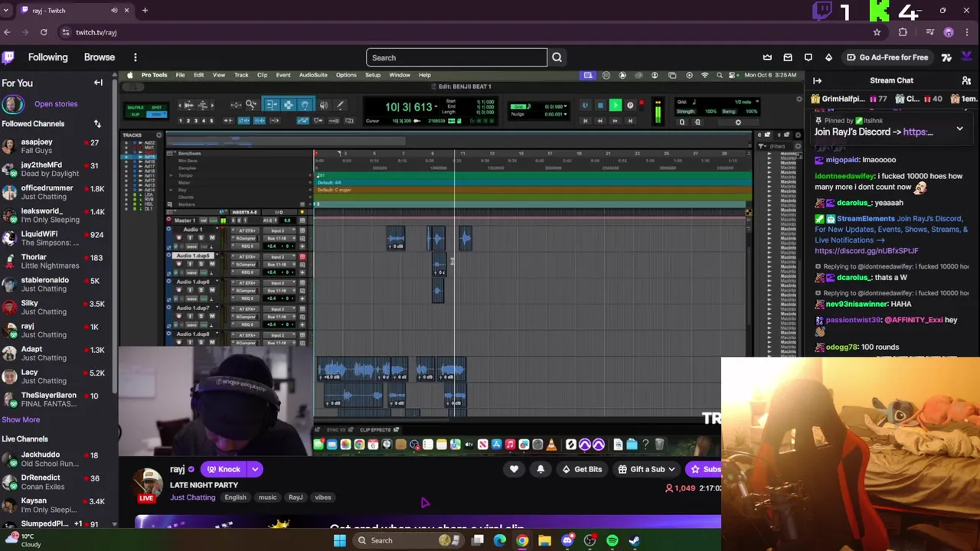Toggle Grid edit mode in Pro Tools
The width and height of the screenshot is (980, 551).
(158, 115)
